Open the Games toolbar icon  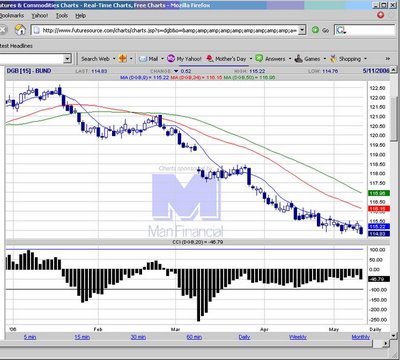299,59
